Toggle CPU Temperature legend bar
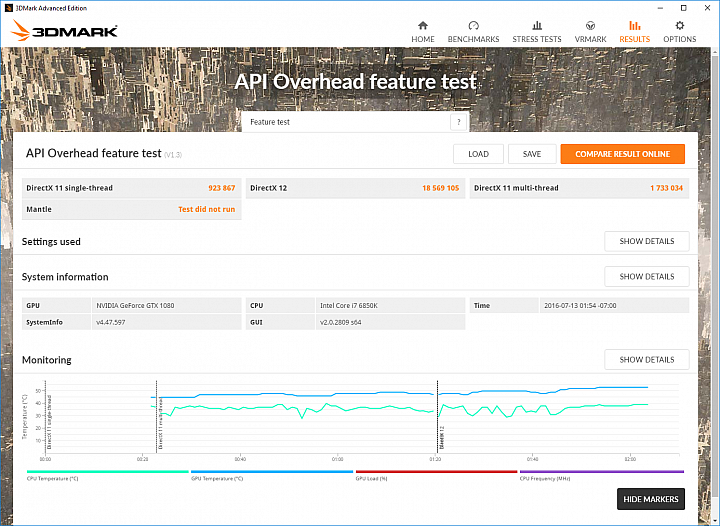This screenshot has width=720, height=526. point(108,471)
